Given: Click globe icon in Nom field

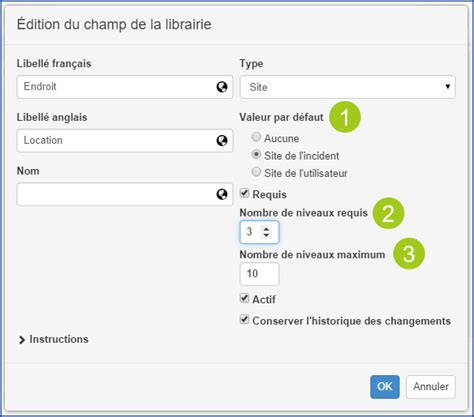Looking at the screenshot, I should coord(222,194).
